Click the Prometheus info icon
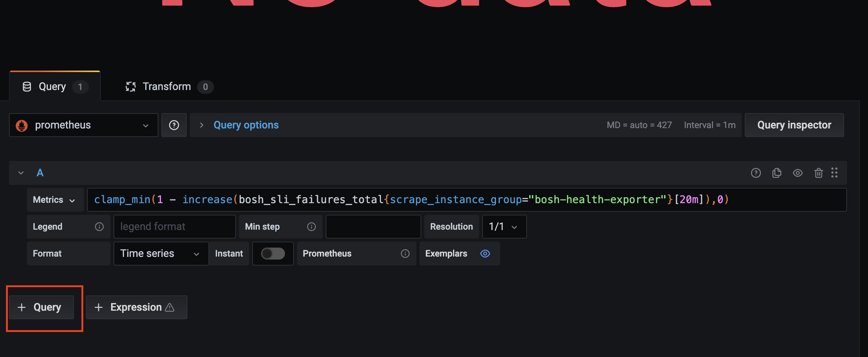The image size is (868, 357). tap(405, 254)
